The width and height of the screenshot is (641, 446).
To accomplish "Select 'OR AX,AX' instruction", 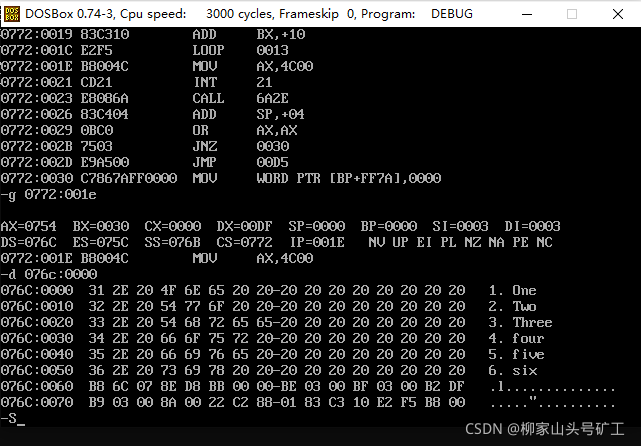I will (x=245, y=130).
